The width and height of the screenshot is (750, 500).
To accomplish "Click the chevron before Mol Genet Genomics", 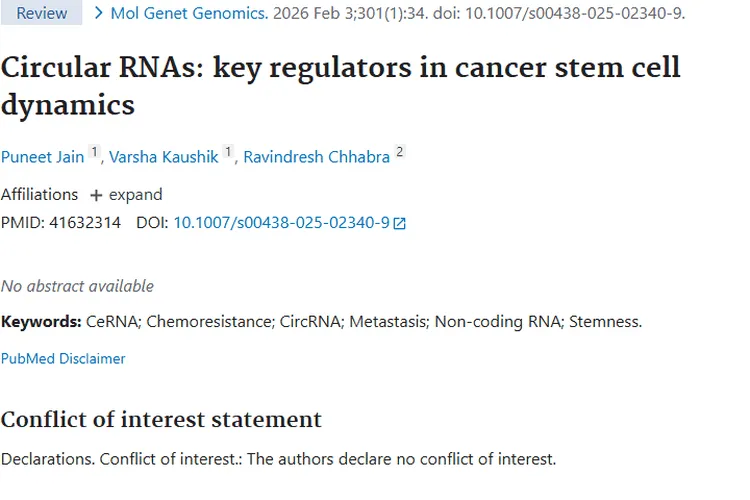I will (98, 13).
